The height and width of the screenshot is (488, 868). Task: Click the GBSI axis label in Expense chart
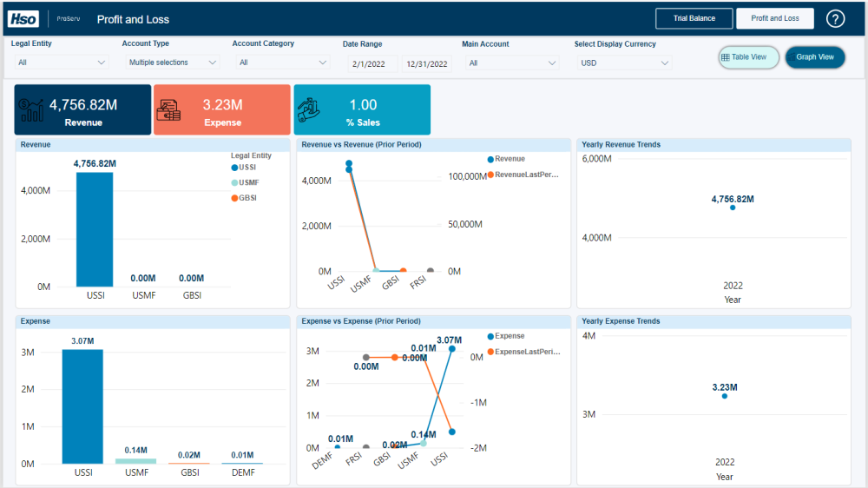[190, 472]
